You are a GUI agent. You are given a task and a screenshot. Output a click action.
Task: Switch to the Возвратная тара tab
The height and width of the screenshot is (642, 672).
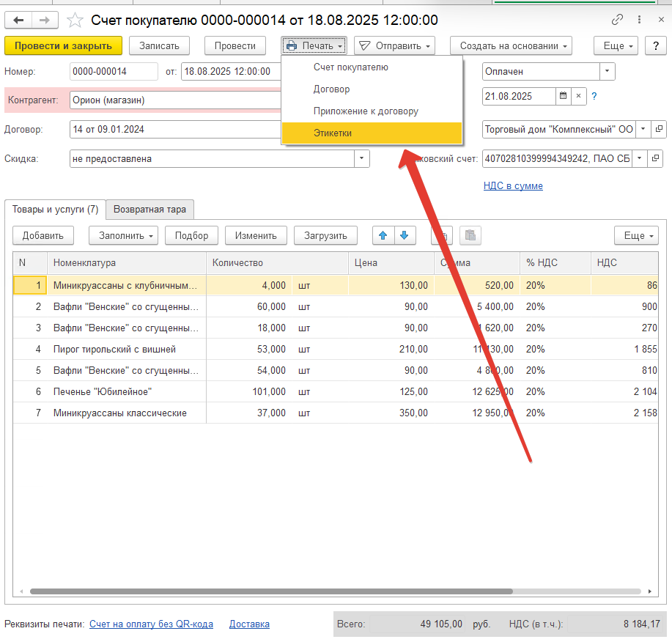[x=149, y=209]
